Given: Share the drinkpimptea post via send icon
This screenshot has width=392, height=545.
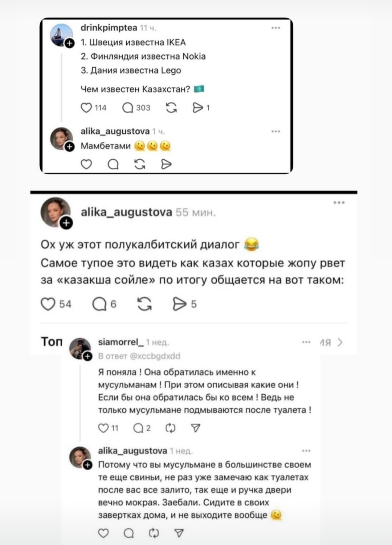Looking at the screenshot, I should tap(198, 107).
